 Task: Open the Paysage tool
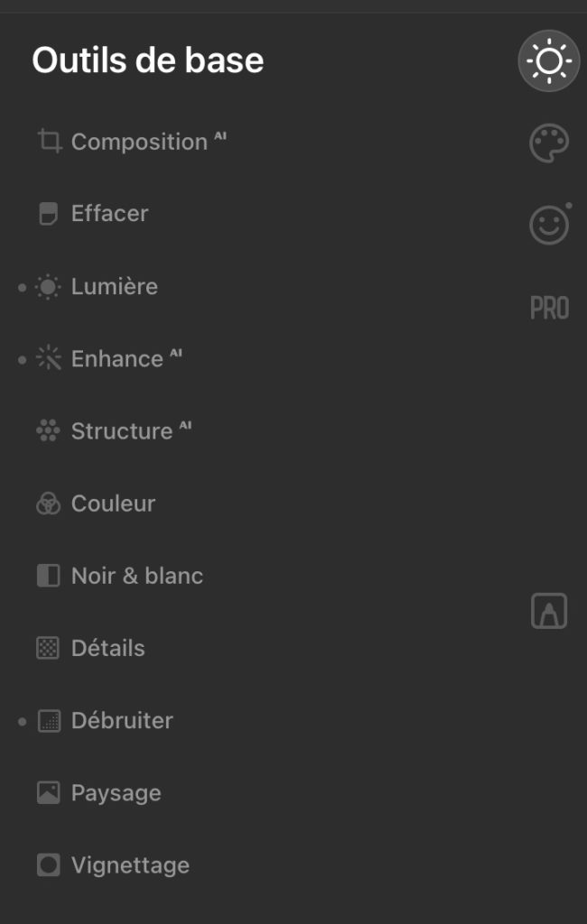[x=116, y=793]
